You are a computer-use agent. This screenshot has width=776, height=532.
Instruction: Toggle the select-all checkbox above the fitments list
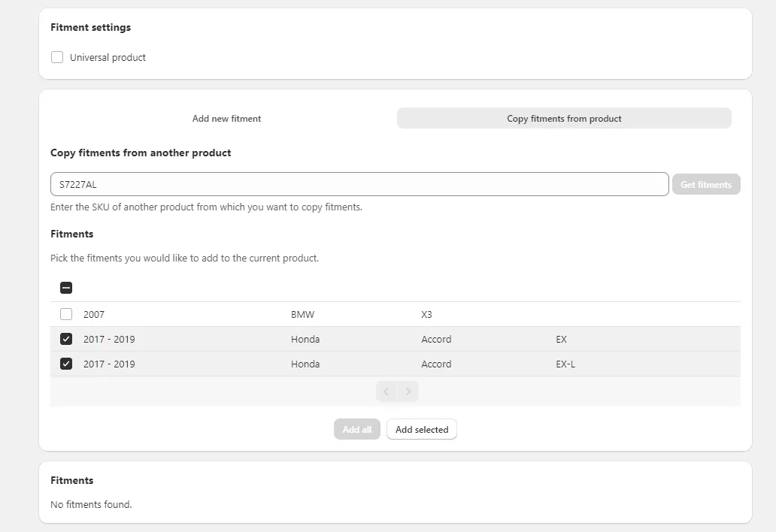click(66, 287)
